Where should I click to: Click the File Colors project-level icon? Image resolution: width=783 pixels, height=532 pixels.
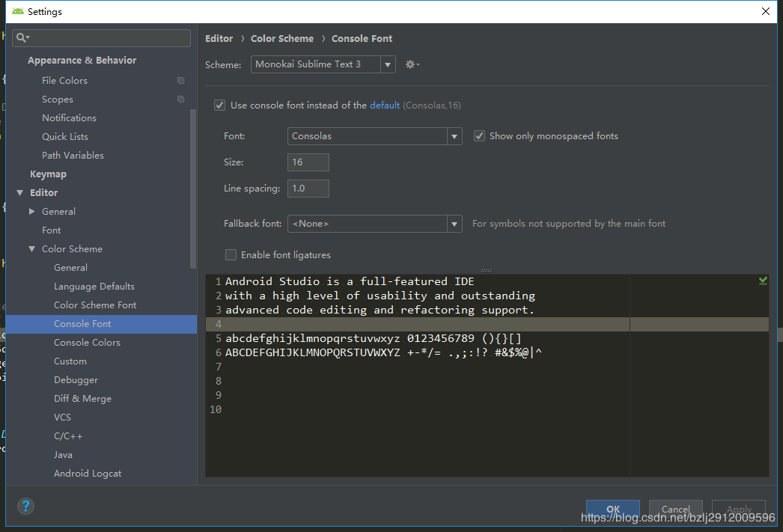click(x=180, y=80)
